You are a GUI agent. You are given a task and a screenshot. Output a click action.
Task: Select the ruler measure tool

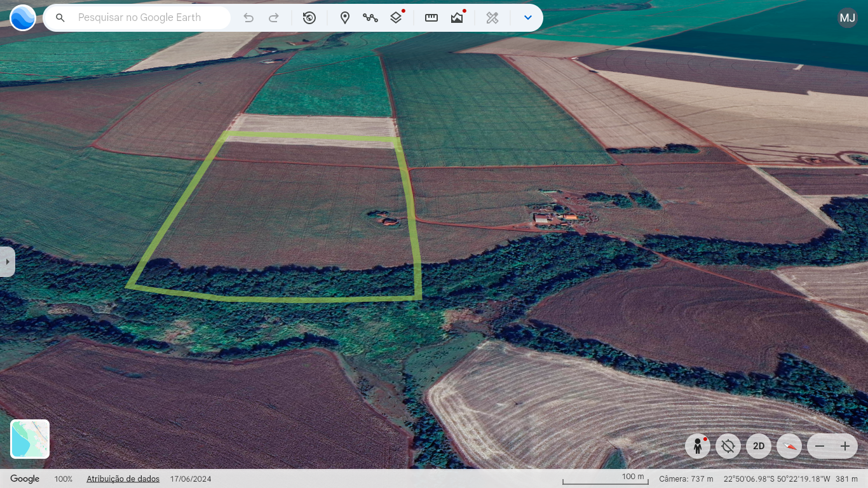[431, 18]
